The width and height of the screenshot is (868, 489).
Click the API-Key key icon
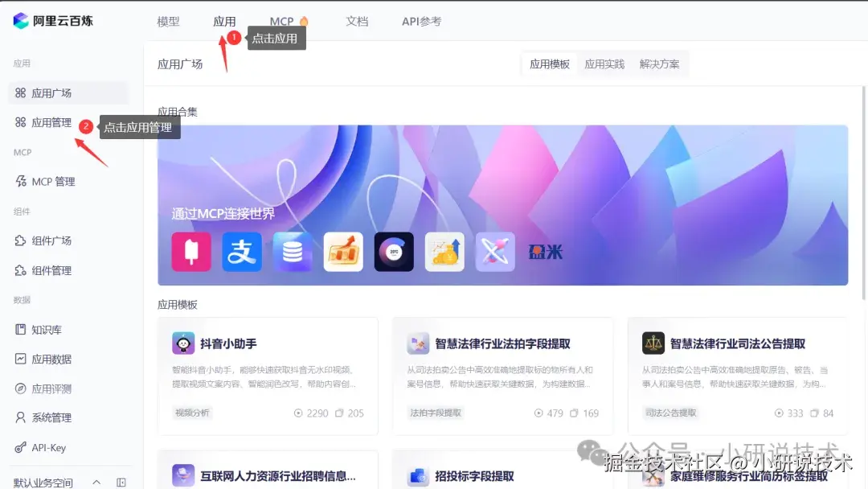pos(20,447)
